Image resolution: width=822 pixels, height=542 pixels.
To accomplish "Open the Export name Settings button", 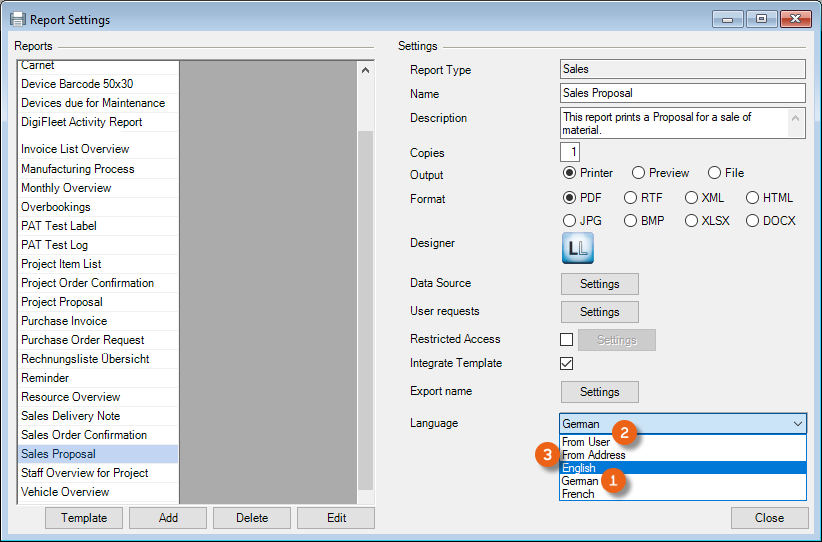I will (x=599, y=392).
